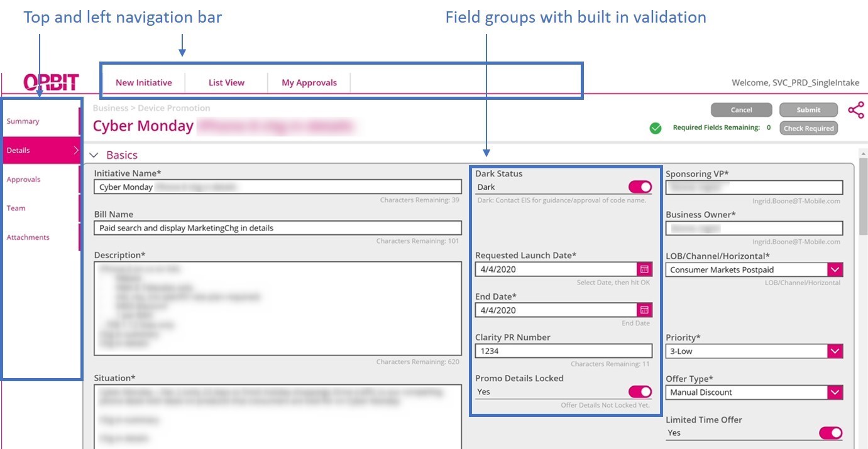
Task: Toggle the Promo Details Locked switch
Action: [640, 392]
